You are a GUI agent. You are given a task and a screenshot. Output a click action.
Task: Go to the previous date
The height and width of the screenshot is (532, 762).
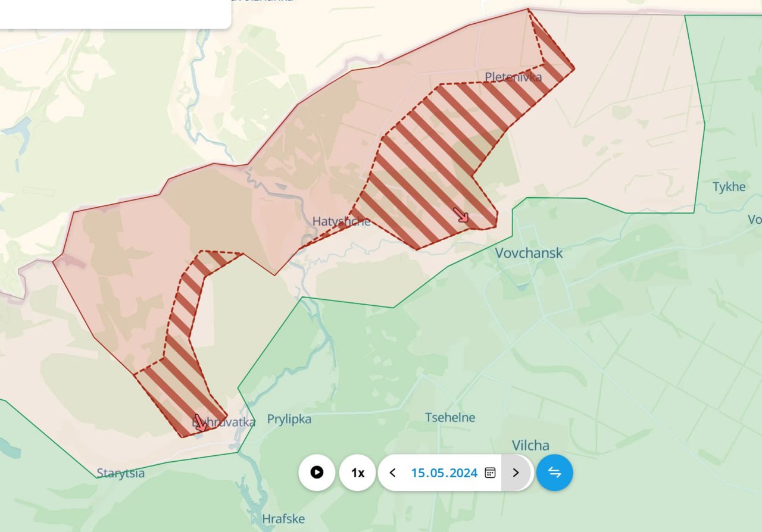point(392,472)
